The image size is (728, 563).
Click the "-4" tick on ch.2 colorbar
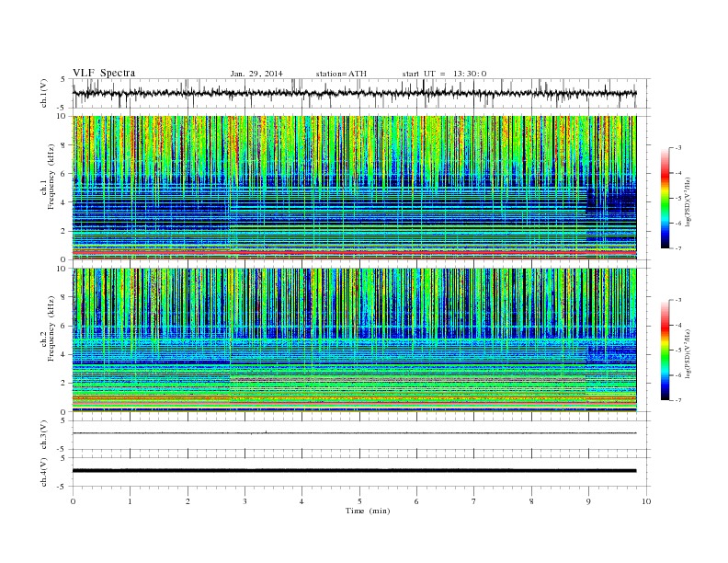678,325
